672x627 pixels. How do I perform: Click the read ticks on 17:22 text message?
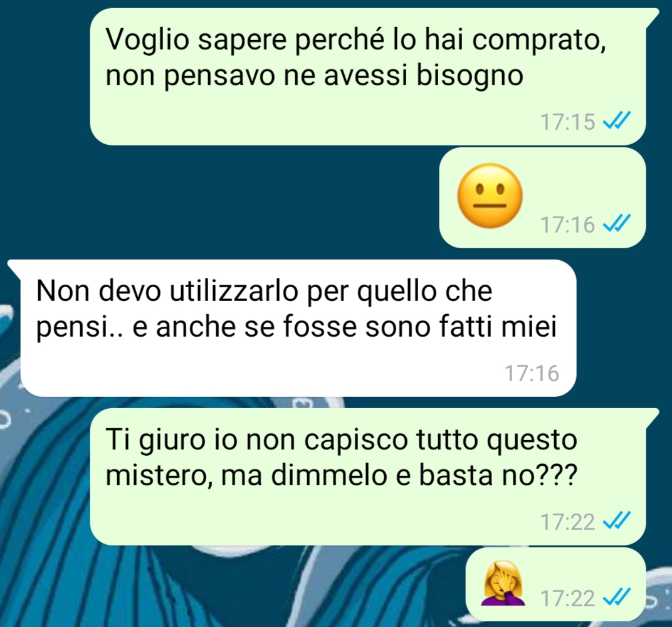tap(616, 522)
